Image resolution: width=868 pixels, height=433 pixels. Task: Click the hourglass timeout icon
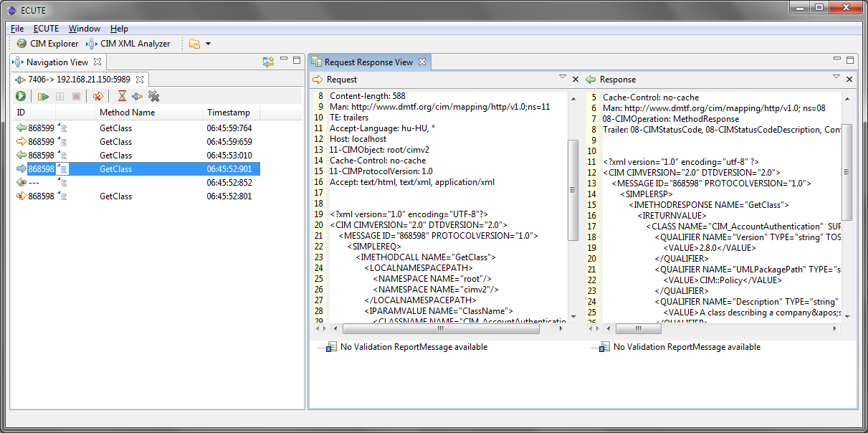point(122,96)
